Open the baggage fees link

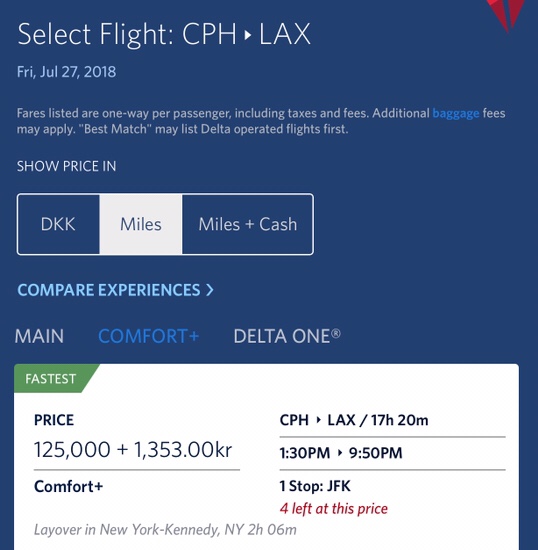coord(456,114)
